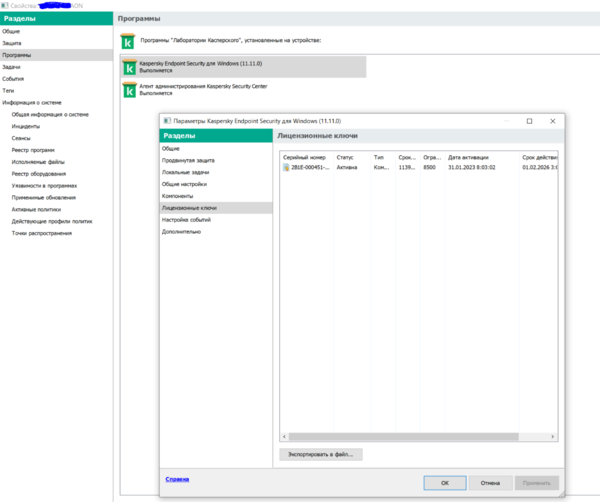Sort by Статус column header
Viewport: 600px width, 502px height.
352,157
